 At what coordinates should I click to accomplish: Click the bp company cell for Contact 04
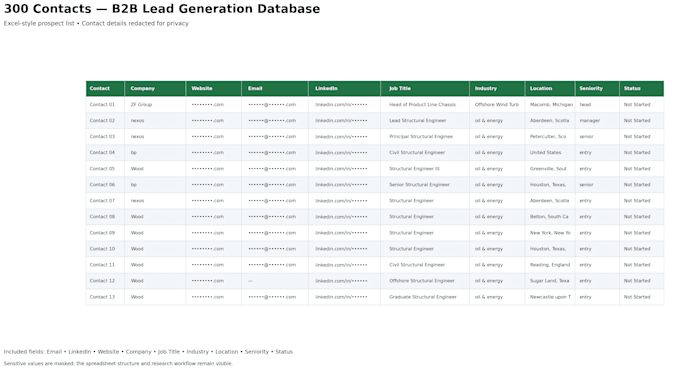coord(155,153)
